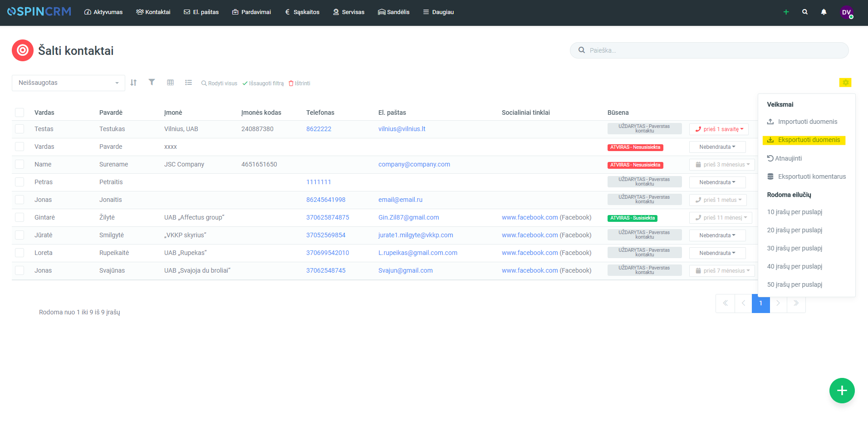868x426 pixels.
Task: Open notifications bell
Action: coord(824,12)
